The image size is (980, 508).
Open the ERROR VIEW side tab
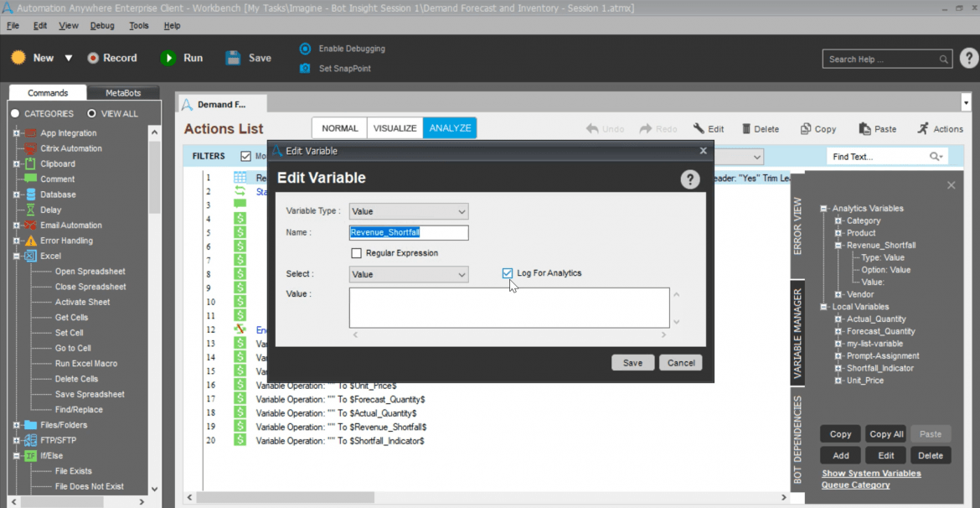797,226
